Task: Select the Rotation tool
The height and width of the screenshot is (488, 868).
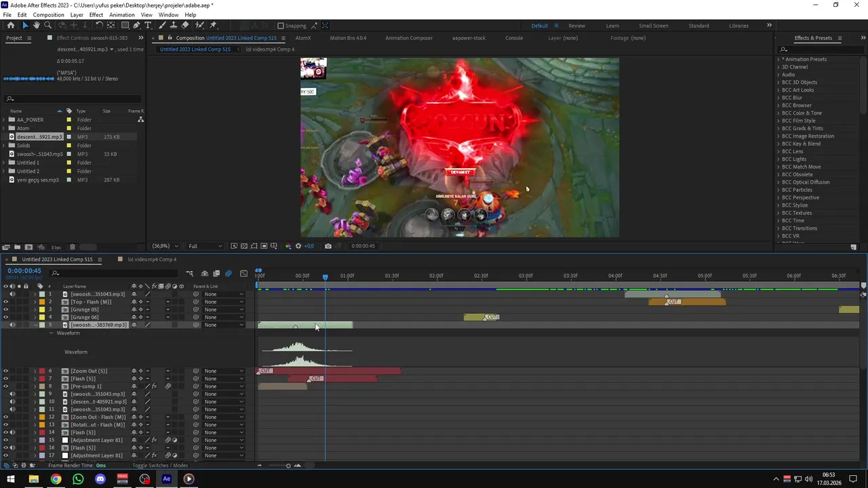Action: [99, 25]
